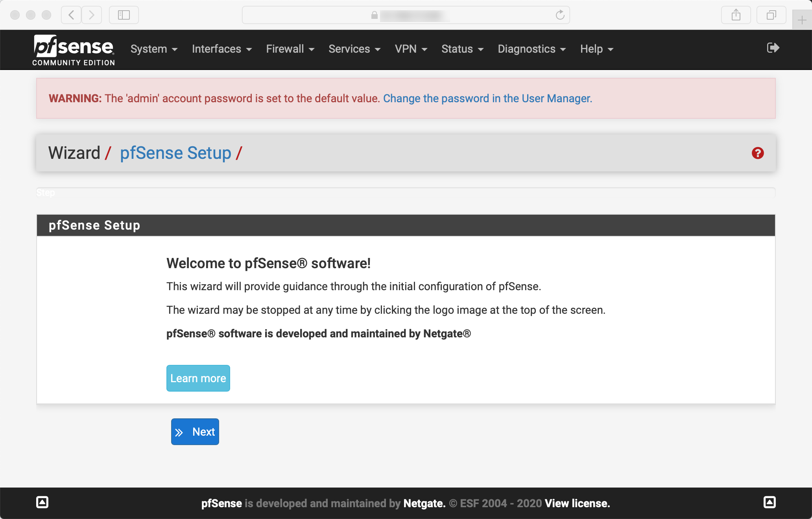This screenshot has width=812, height=519.
Task: Reload the page in browser
Action: (x=560, y=15)
